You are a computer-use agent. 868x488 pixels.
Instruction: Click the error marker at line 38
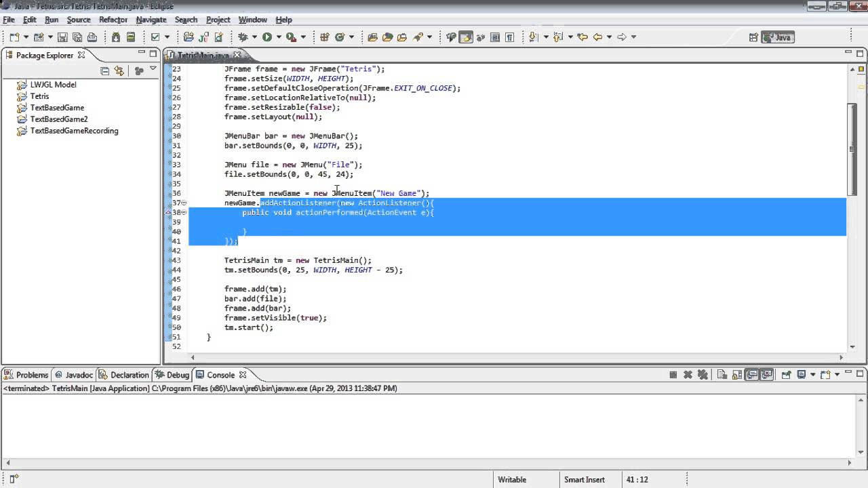coord(169,212)
